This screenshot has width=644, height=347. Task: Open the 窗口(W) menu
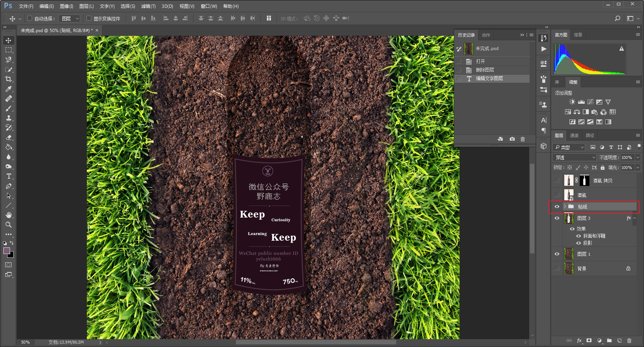point(209,6)
